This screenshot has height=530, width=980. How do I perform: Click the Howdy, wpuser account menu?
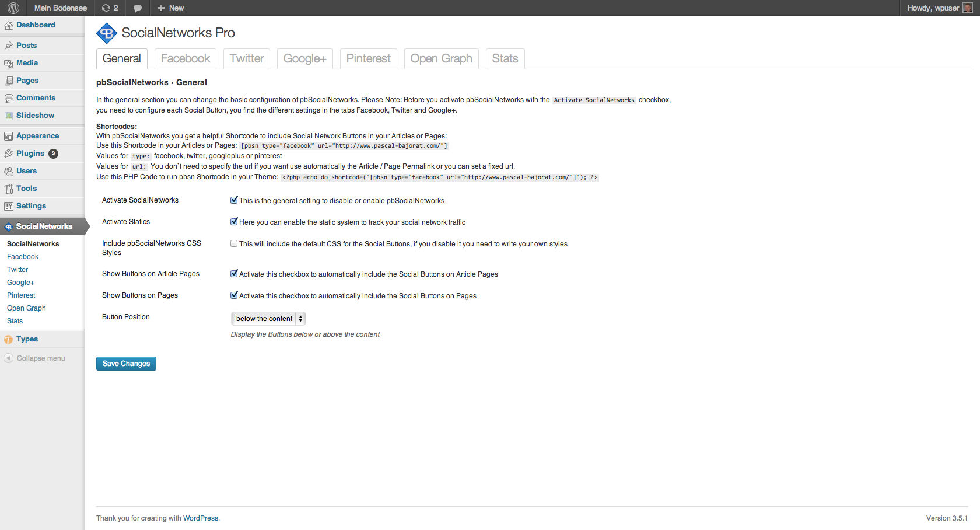tap(940, 8)
